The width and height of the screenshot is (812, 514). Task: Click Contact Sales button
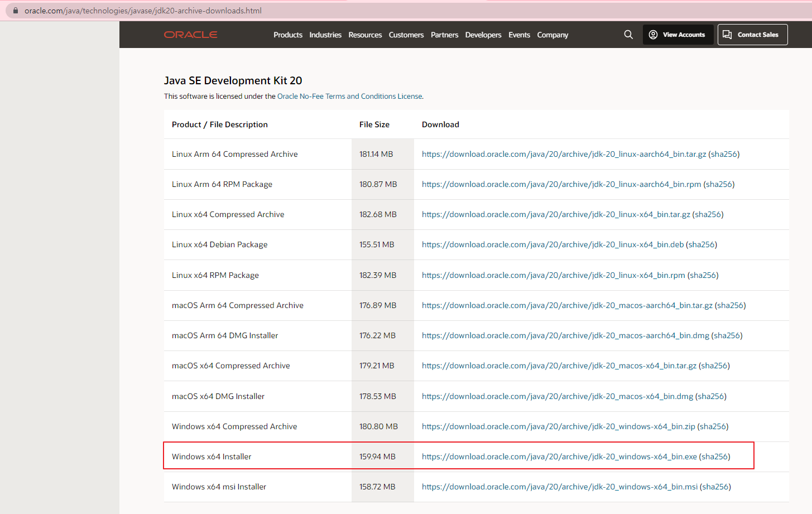pyautogui.click(x=752, y=35)
